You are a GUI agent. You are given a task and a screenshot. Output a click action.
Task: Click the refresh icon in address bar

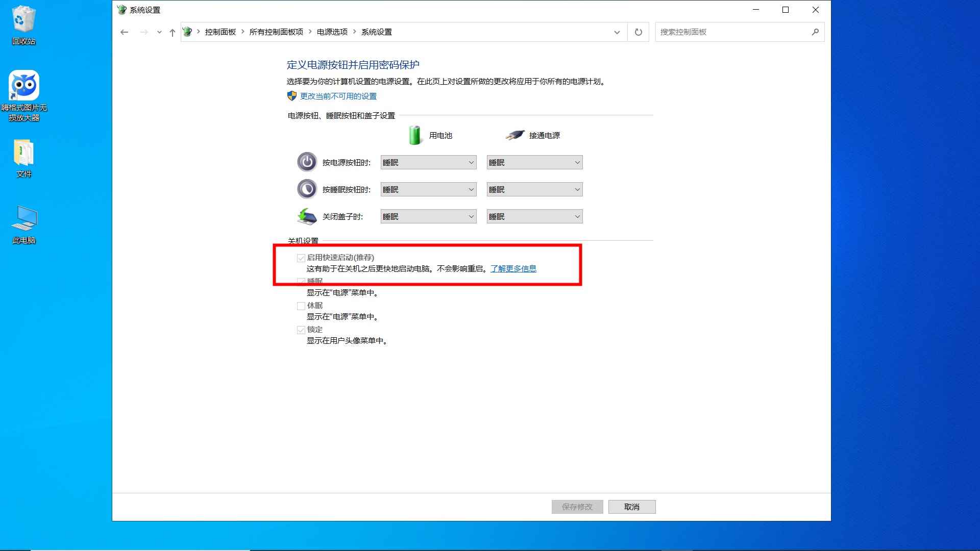(x=638, y=32)
